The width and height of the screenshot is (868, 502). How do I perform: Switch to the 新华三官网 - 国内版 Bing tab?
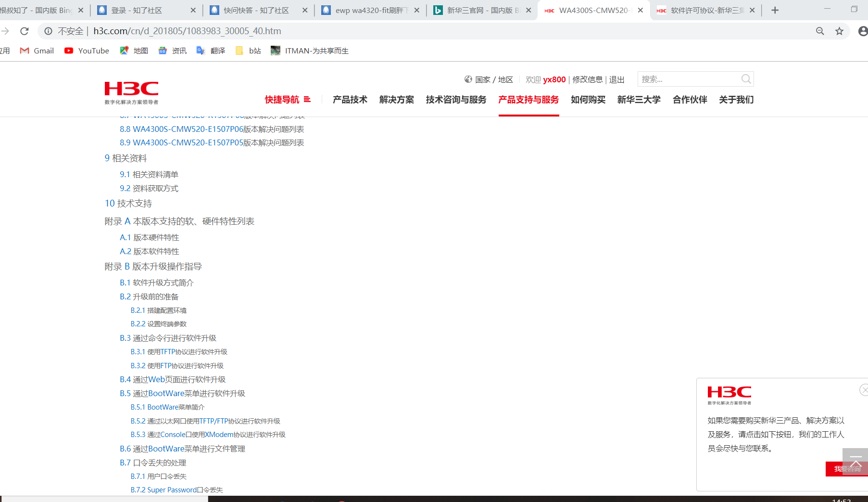[482, 10]
